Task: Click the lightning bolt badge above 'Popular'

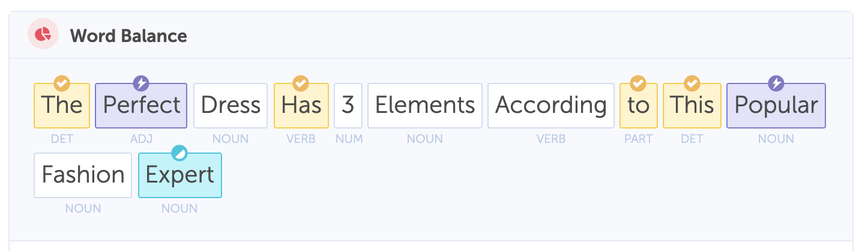Action: (776, 83)
